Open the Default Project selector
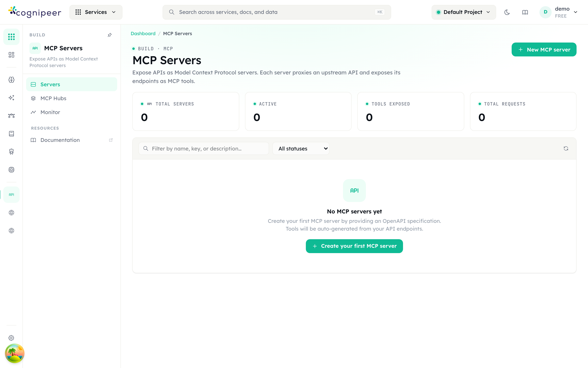Viewport: 588px width, 368px height. tap(464, 12)
